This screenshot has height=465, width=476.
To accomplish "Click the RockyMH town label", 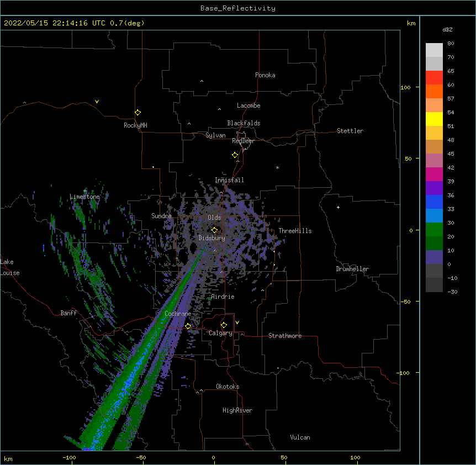I will pyautogui.click(x=135, y=125).
